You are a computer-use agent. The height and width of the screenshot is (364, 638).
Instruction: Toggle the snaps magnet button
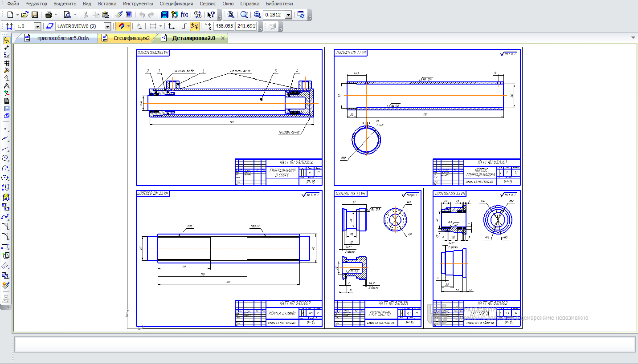tap(122, 26)
